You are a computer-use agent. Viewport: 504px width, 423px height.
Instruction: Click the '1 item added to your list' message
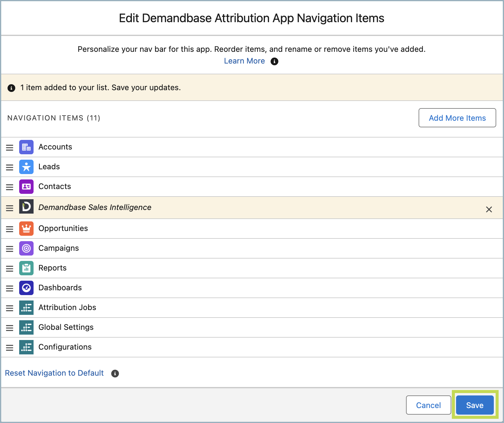[x=101, y=87]
